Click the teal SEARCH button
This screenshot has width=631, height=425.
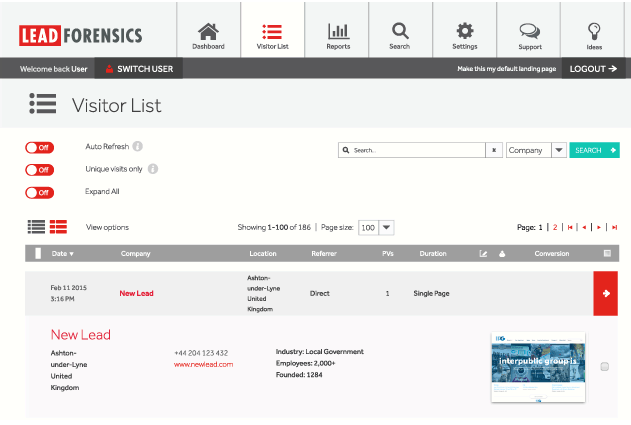(594, 150)
